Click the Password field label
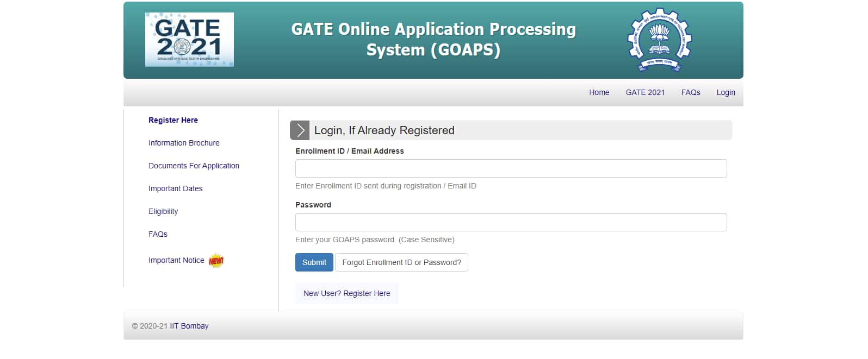 [x=313, y=205]
